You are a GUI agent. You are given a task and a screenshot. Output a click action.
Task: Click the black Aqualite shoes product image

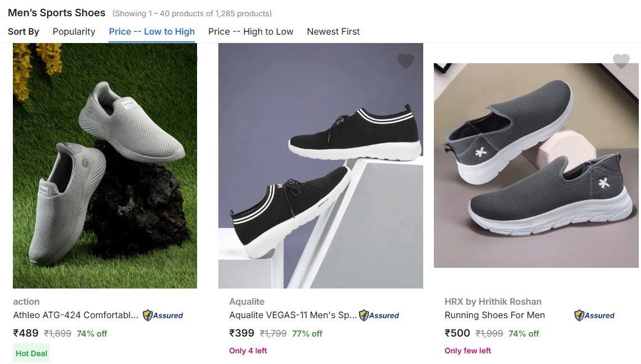[x=320, y=165]
